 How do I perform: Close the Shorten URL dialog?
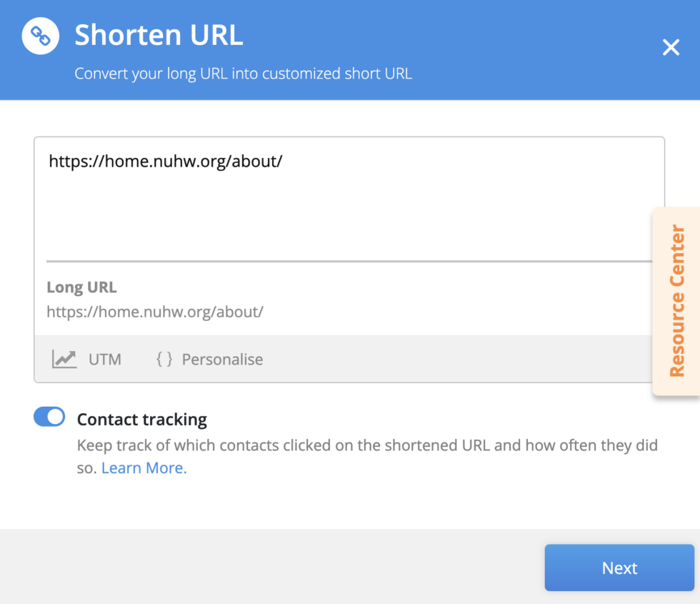click(671, 48)
